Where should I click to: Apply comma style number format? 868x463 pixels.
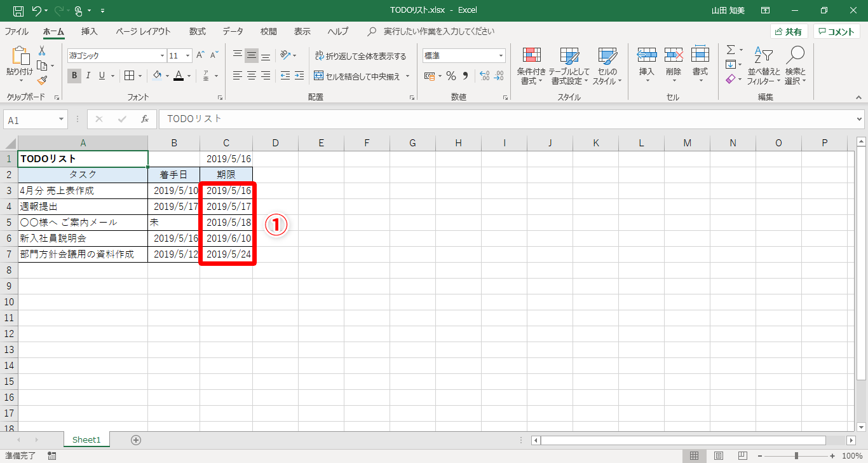click(465, 76)
